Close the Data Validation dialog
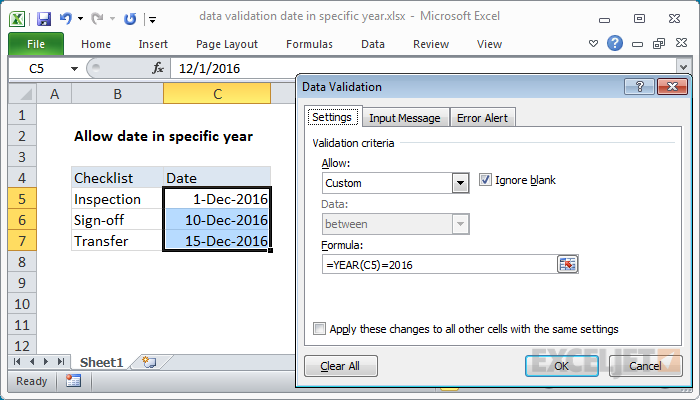Screen dimensions: 700x400 [x=672, y=87]
